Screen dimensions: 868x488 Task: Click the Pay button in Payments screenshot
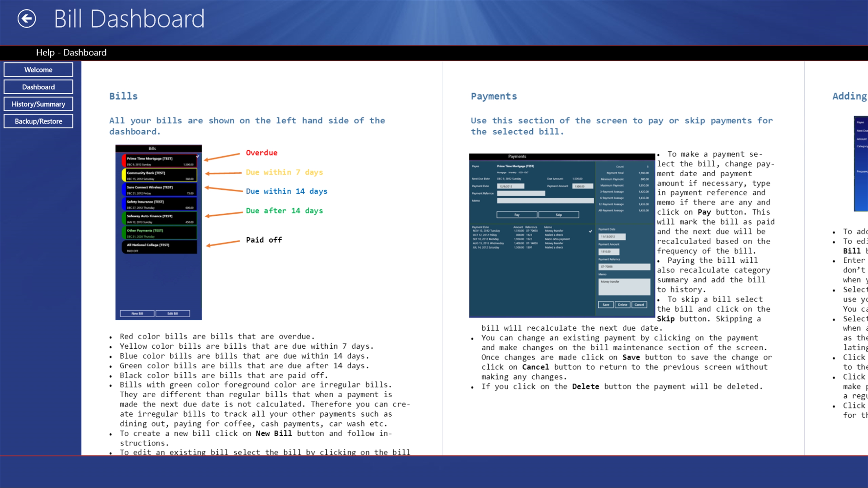point(516,215)
